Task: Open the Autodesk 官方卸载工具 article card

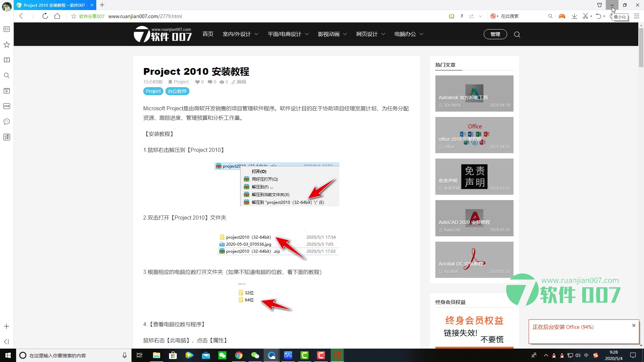Action: pyautogui.click(x=474, y=94)
